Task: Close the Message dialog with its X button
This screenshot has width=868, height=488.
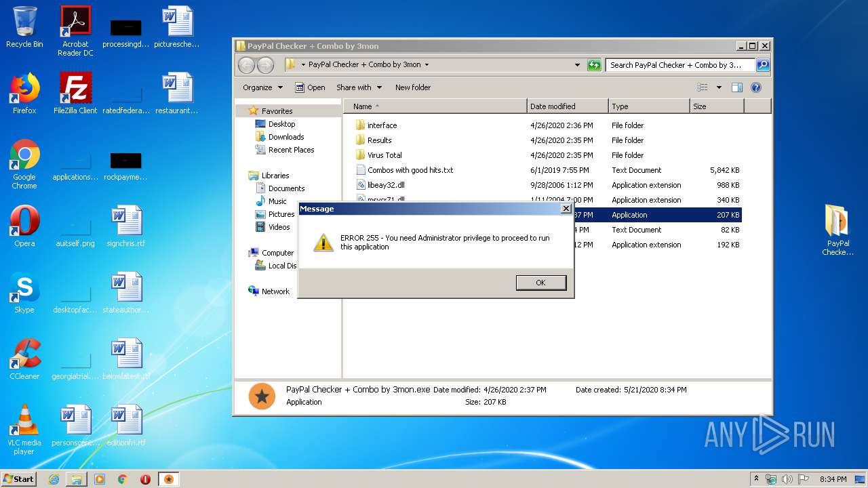Action: click(566, 209)
